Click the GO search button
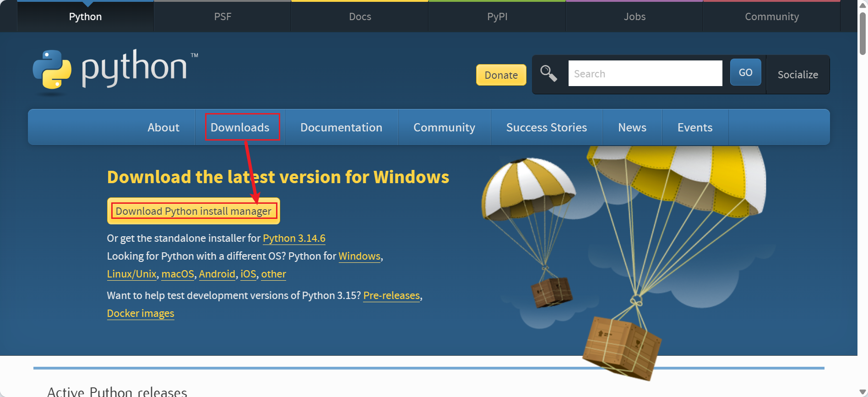Viewport: 868px width, 397px height. pyautogui.click(x=745, y=72)
